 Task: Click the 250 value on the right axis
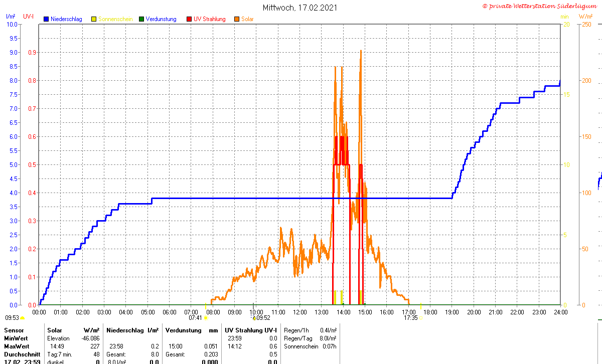click(x=586, y=25)
